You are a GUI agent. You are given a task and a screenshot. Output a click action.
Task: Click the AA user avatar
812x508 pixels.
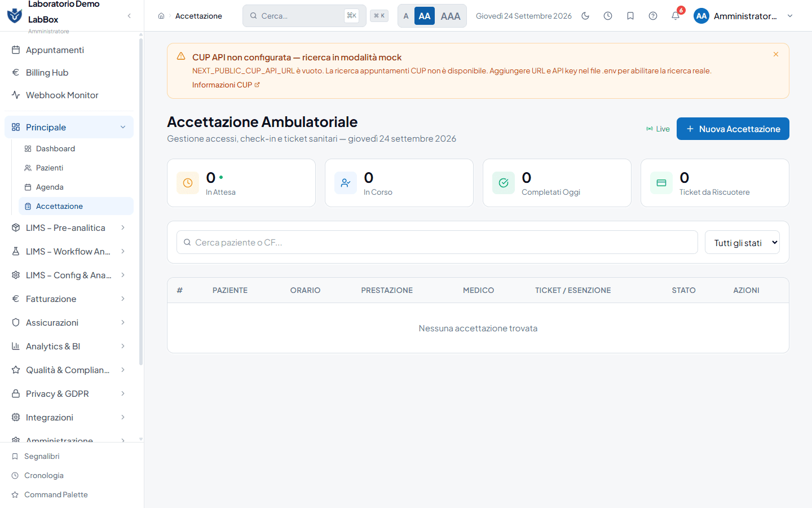pos(701,16)
